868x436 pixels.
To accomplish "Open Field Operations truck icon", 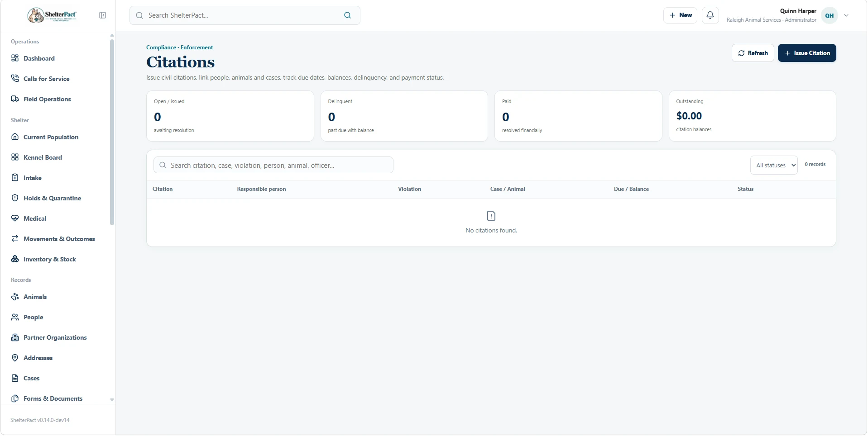I will point(15,99).
